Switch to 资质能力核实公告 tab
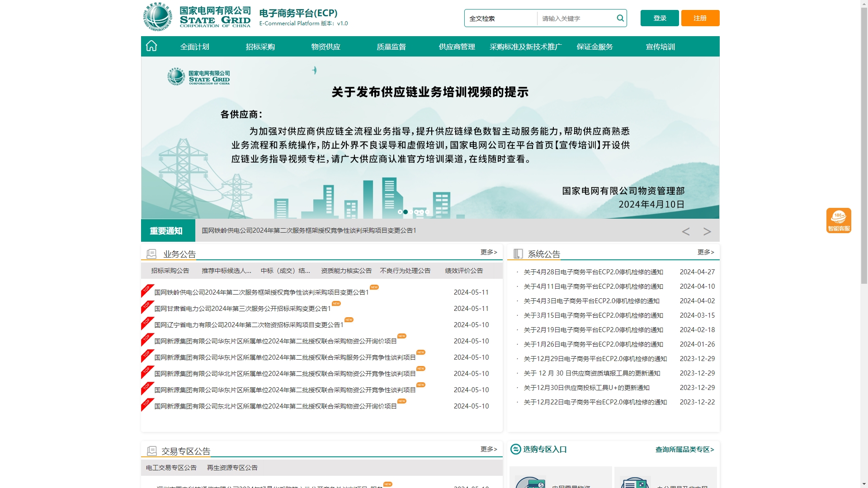 346,271
